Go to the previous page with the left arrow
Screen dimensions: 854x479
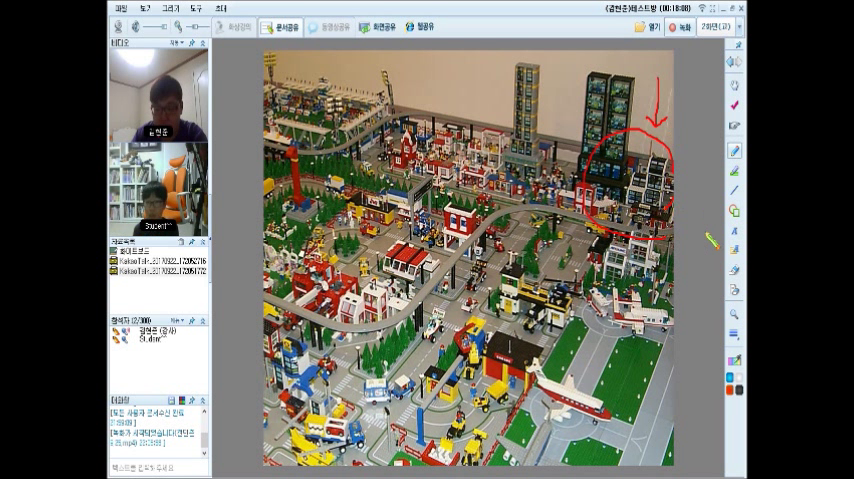pos(730,62)
